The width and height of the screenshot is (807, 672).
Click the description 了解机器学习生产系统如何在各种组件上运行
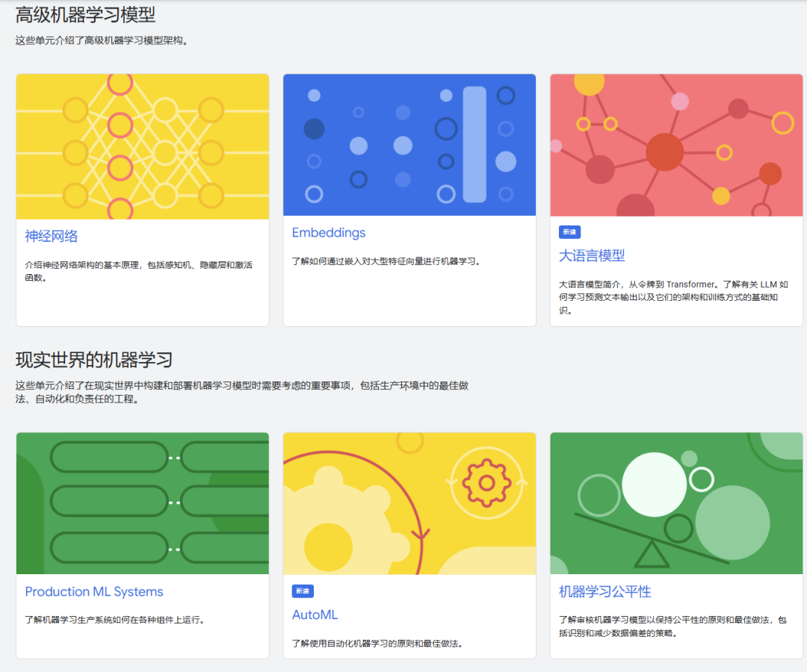(115, 620)
